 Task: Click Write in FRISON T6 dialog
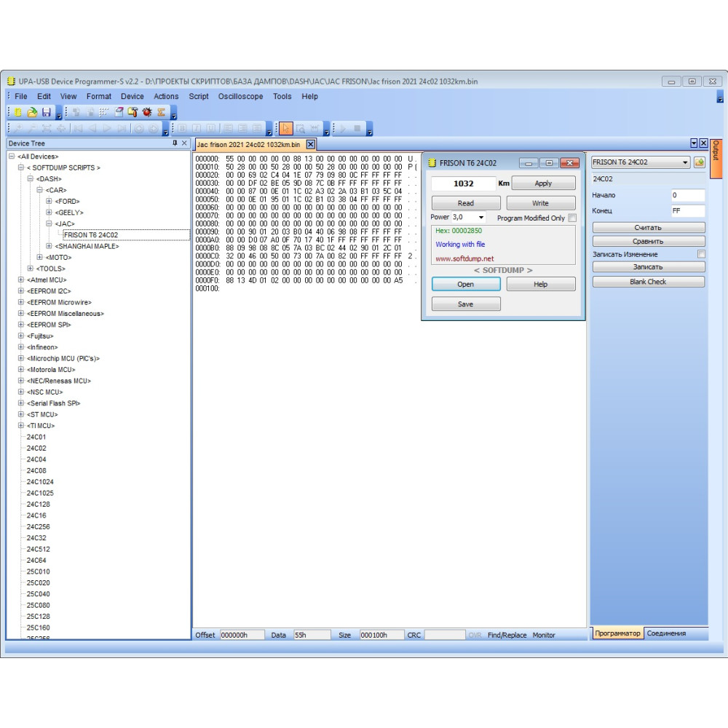coord(541,203)
